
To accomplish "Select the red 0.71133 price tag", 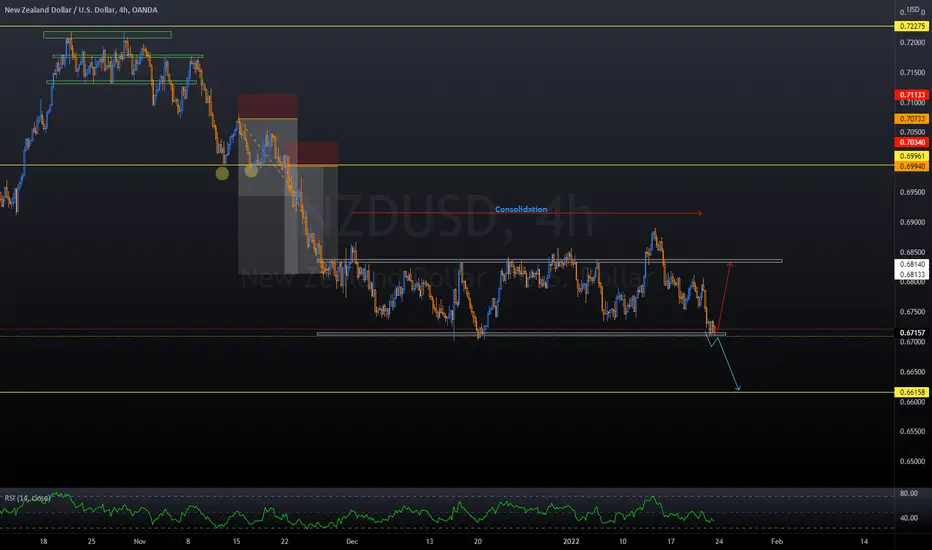I will [x=912, y=95].
